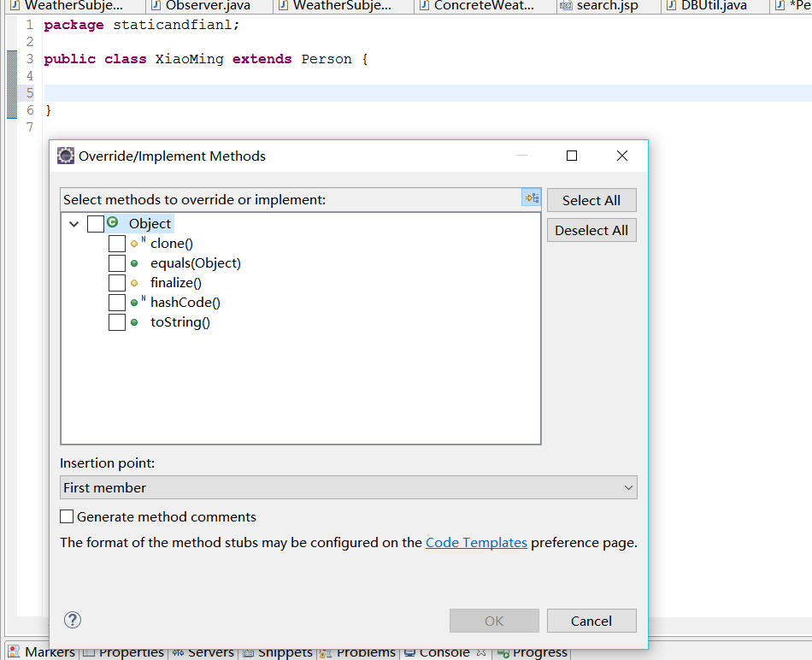This screenshot has width=812, height=660.
Task: Select the Object tree row label
Action: pos(150,224)
